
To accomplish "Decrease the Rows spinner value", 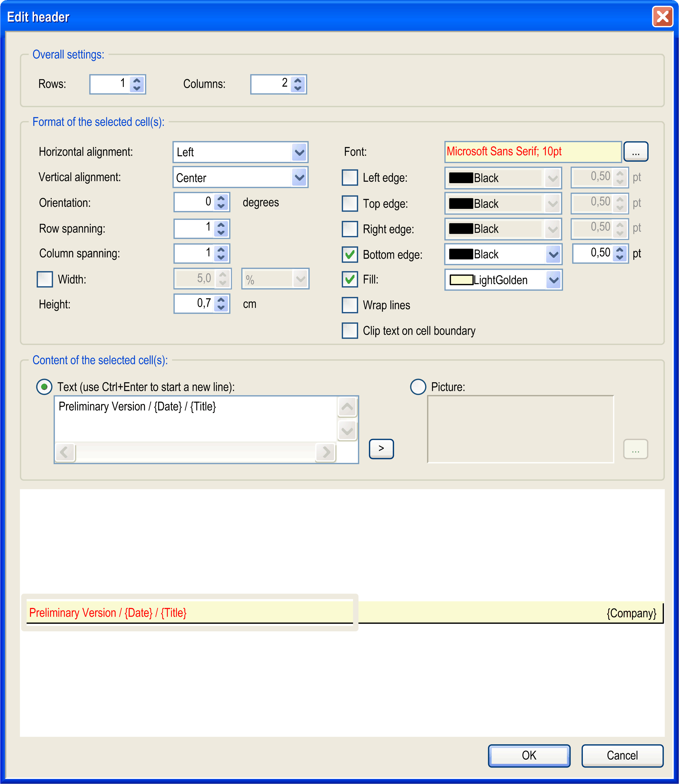I will coord(137,88).
